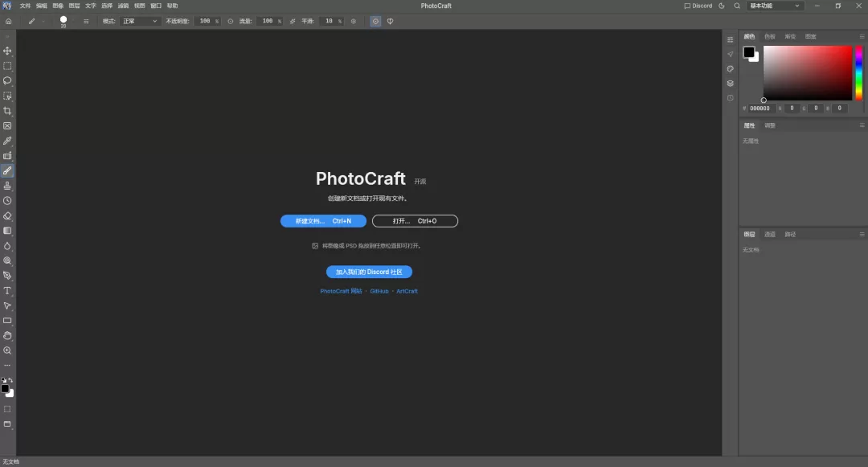Click the hex color 000000 field
Viewport: 868px width, 467px height.
(760, 109)
